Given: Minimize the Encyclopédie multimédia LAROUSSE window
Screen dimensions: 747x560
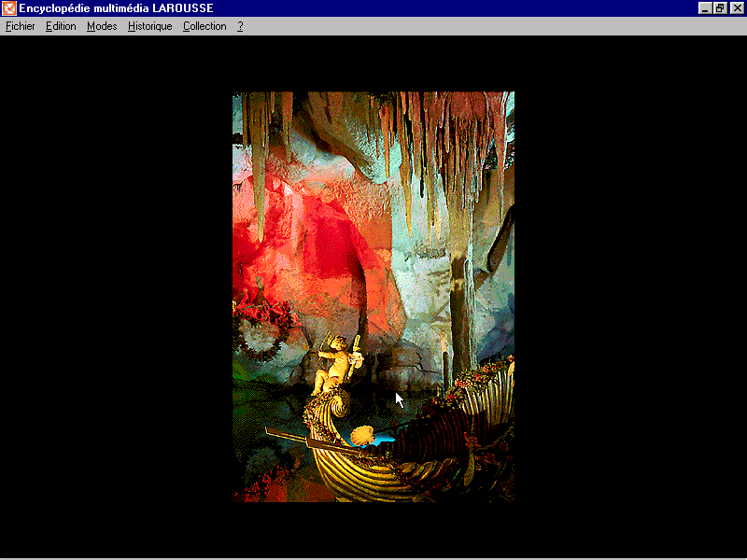Looking at the screenshot, I should (705, 8).
